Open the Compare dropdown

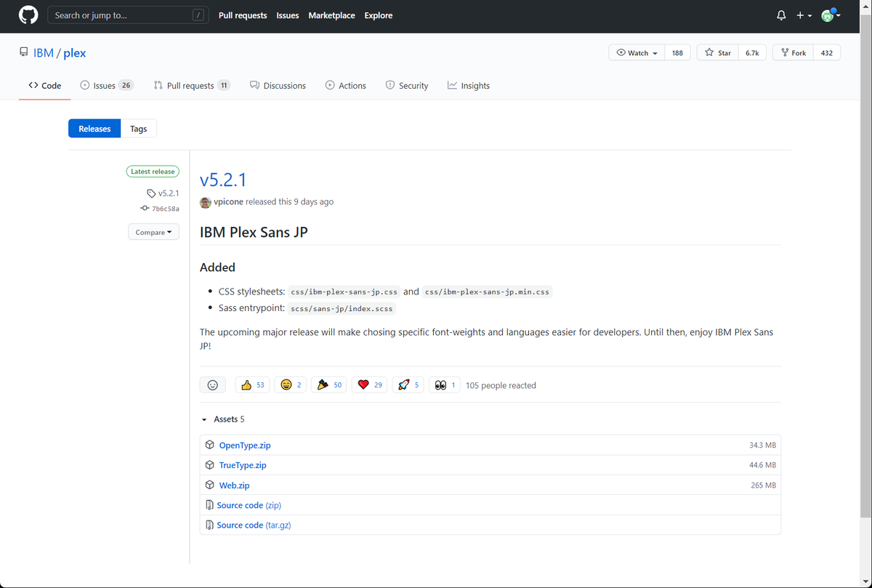[153, 232]
